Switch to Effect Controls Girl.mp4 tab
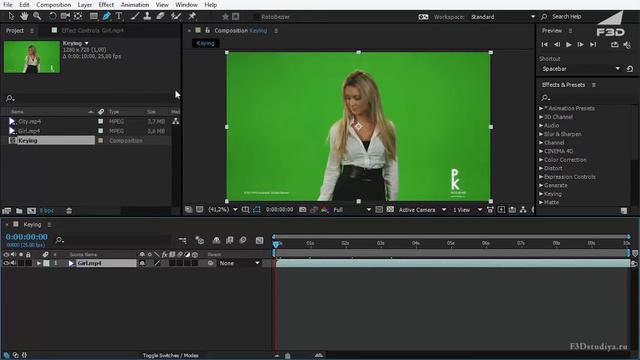Screen dimensions: 640x360 92,30
